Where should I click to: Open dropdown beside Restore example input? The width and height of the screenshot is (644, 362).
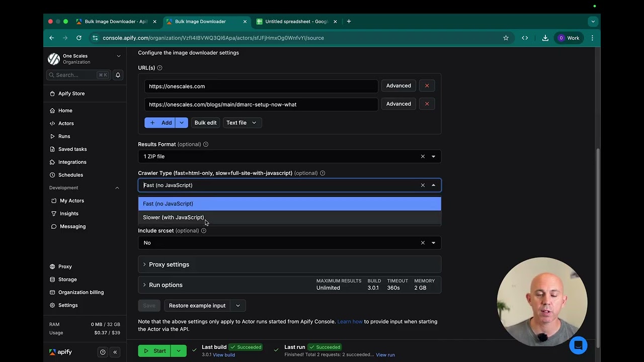pos(238,306)
